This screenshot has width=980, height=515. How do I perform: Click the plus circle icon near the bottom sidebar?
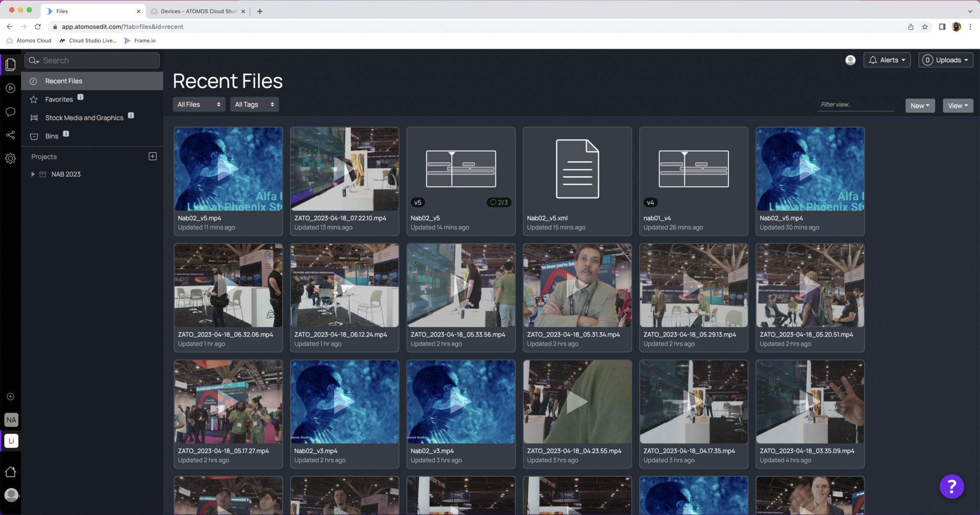[x=11, y=396]
